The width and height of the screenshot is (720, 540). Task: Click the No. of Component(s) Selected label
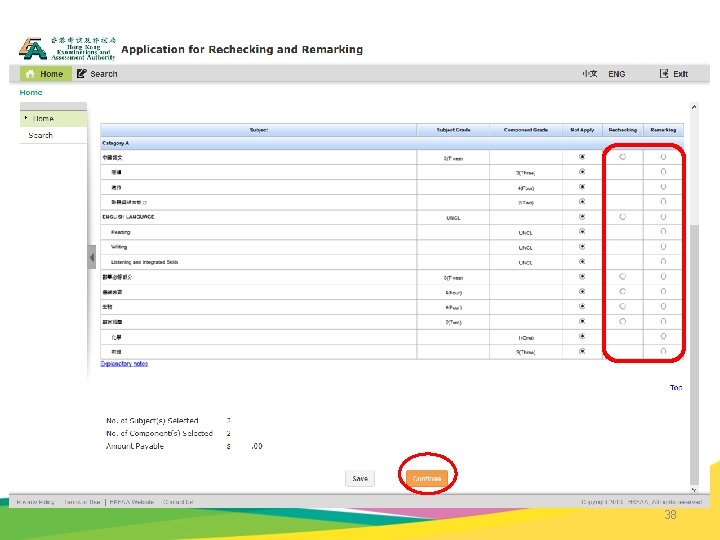tap(159, 433)
